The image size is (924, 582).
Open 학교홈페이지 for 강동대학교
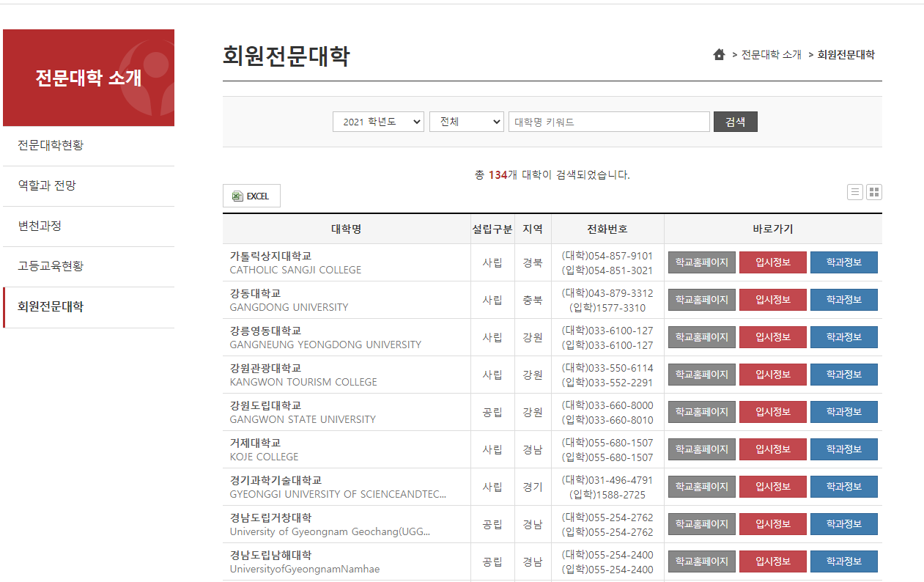(x=701, y=300)
